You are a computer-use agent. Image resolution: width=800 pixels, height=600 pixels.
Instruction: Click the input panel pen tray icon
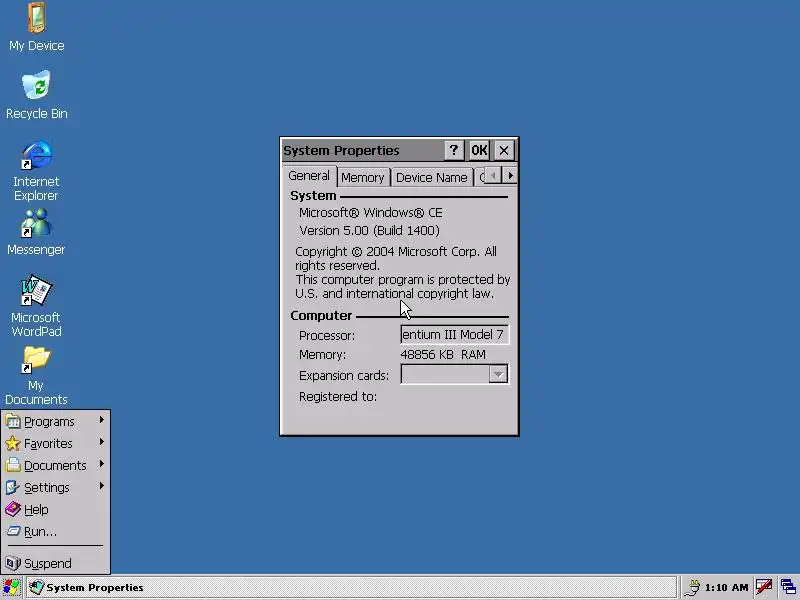[764, 587]
